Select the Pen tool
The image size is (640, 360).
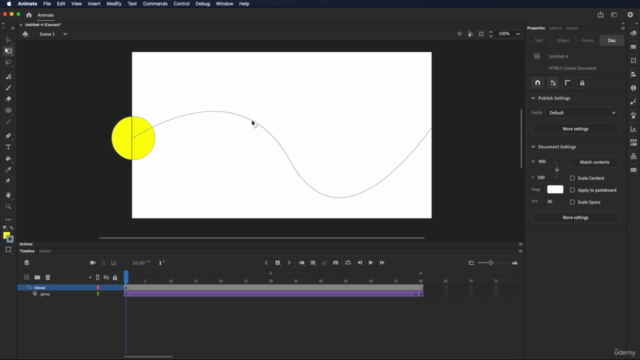[8, 136]
